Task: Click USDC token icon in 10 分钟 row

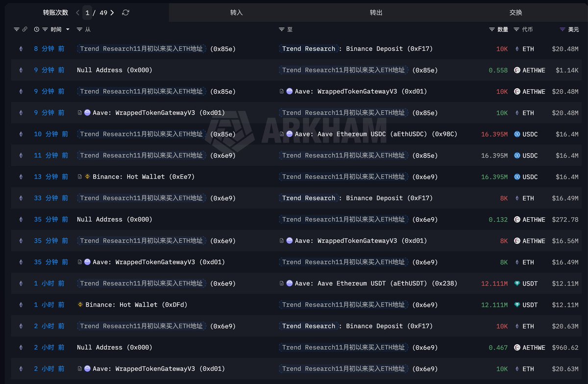Action: pyautogui.click(x=517, y=134)
